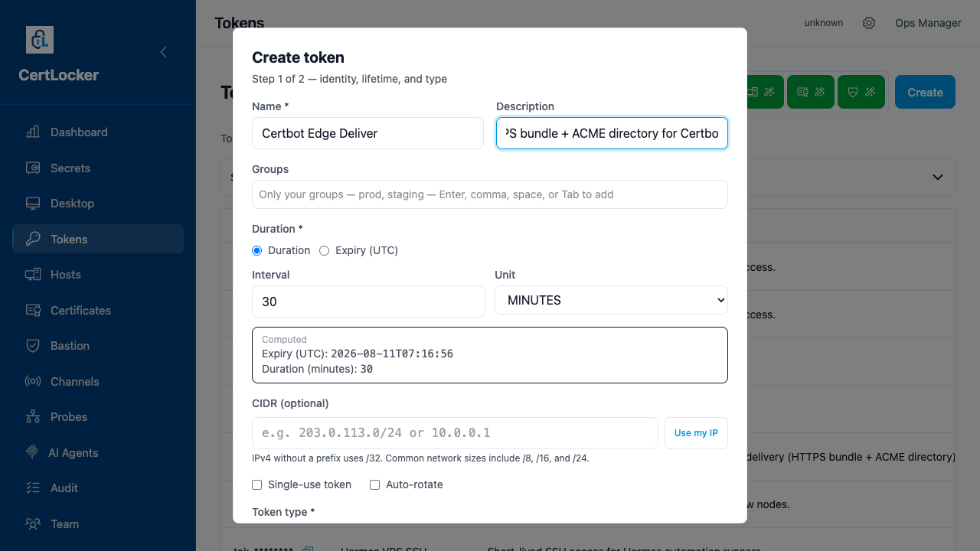Click the computed 'Duration (minutes): 30' text

coord(318,369)
